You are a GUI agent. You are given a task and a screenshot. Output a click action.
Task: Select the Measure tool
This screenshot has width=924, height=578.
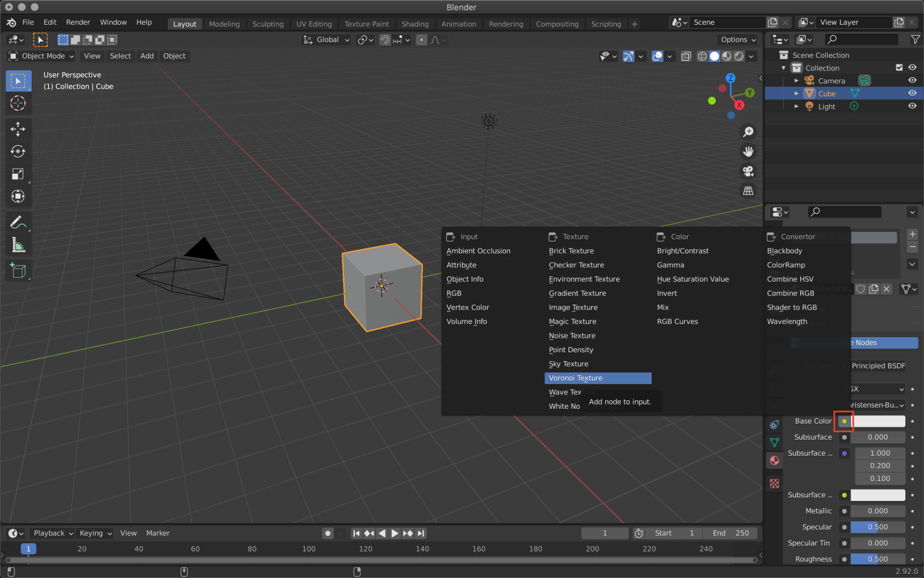coord(18,244)
